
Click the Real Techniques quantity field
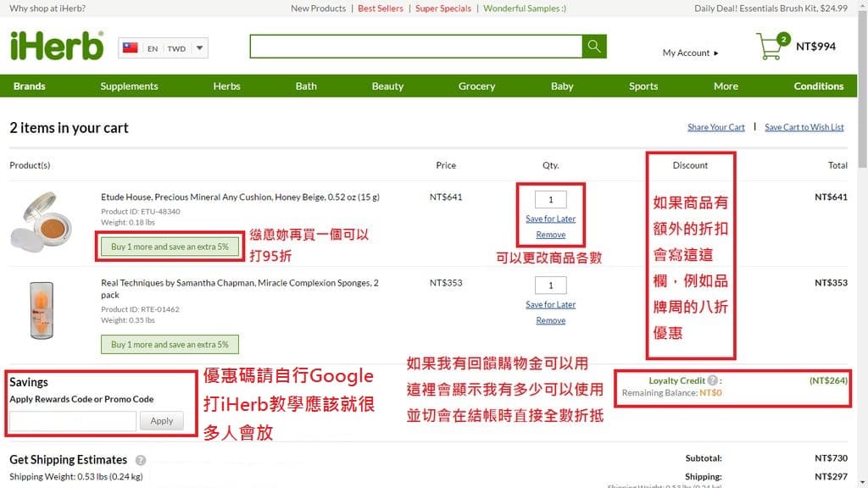pyautogui.click(x=551, y=286)
